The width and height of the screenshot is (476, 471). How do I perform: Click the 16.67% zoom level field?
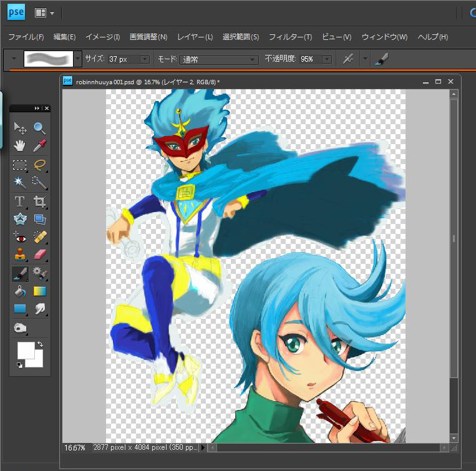(x=75, y=448)
